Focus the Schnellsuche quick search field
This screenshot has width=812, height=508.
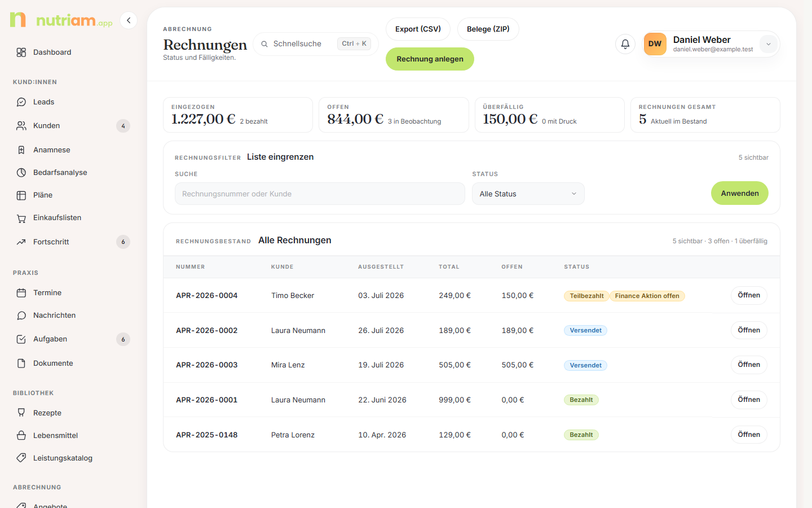click(x=316, y=44)
